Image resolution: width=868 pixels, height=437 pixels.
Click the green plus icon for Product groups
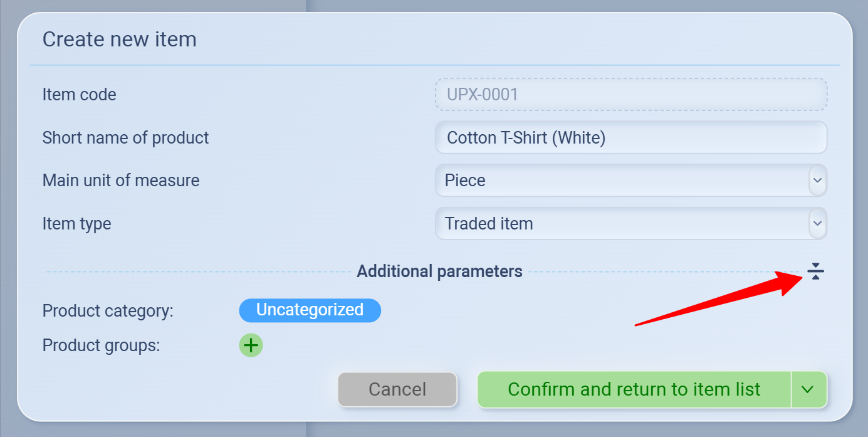(251, 345)
